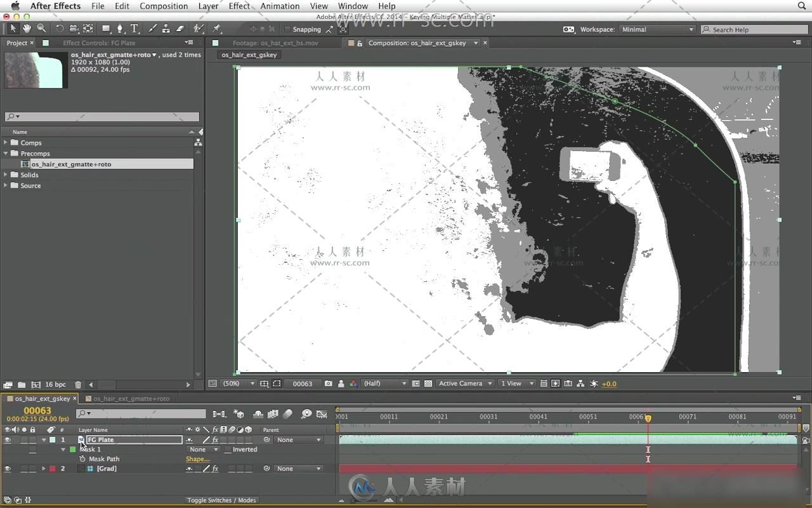
Task: Click the Motion Blur enable icon
Action: coord(287,414)
